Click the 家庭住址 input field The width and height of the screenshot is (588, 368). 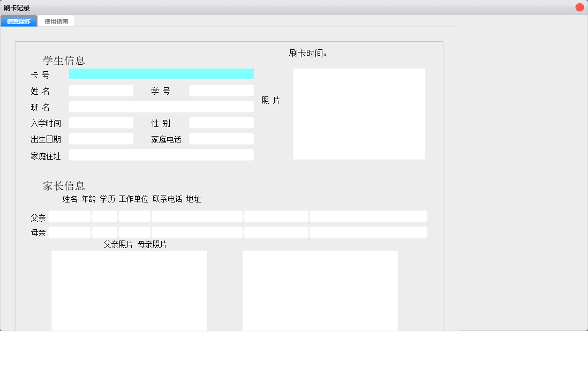click(x=161, y=155)
